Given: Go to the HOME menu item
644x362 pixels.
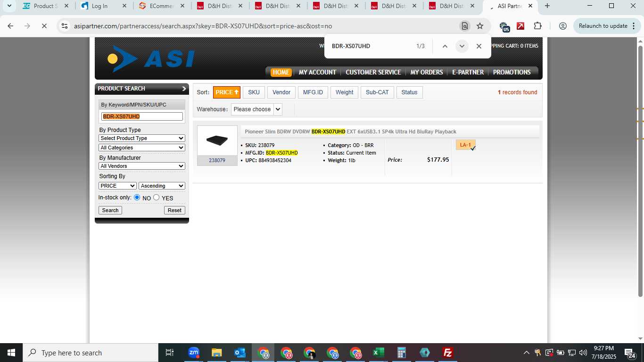Looking at the screenshot, I should point(281,72).
